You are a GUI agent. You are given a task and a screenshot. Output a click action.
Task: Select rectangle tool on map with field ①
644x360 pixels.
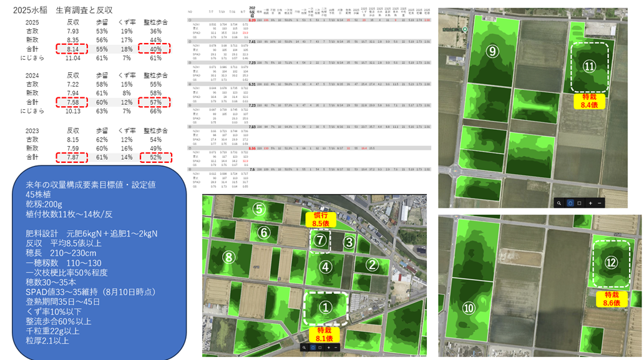[320, 348]
